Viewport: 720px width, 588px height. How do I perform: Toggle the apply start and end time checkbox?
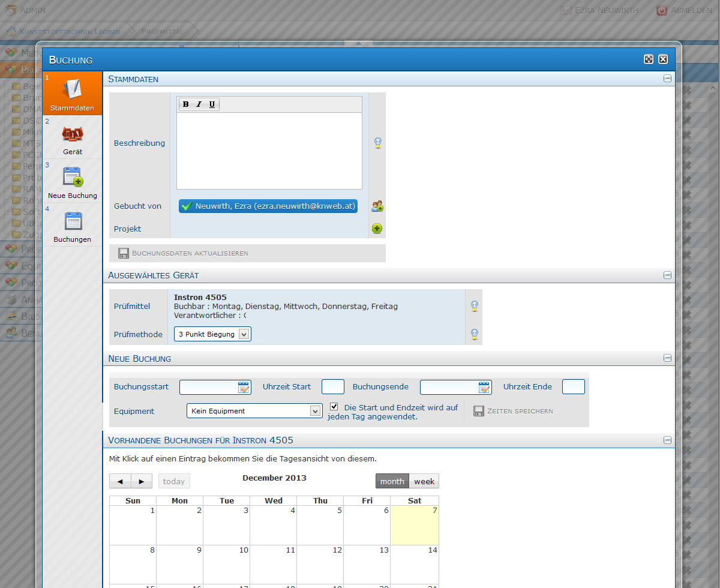[334, 407]
